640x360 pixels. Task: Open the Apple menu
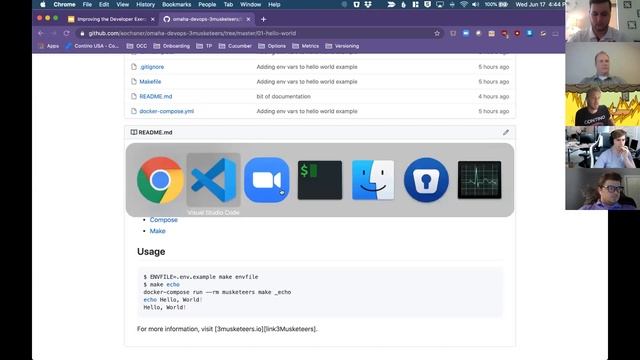point(43,4)
